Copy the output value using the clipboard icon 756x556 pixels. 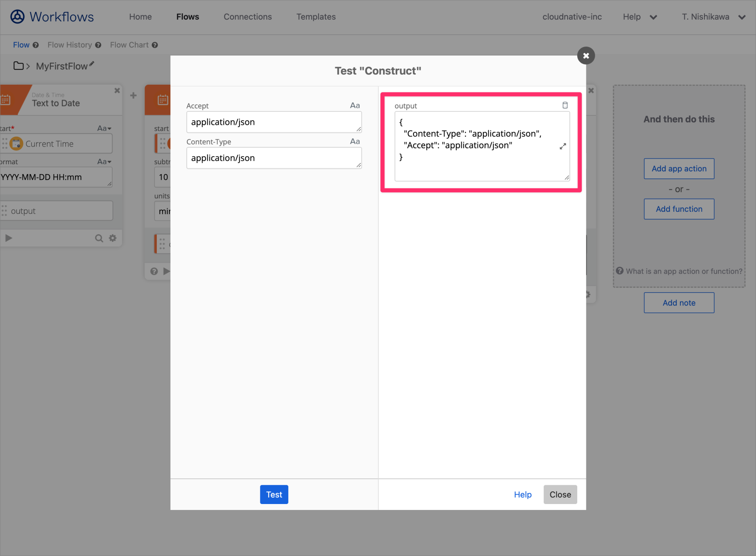point(565,105)
